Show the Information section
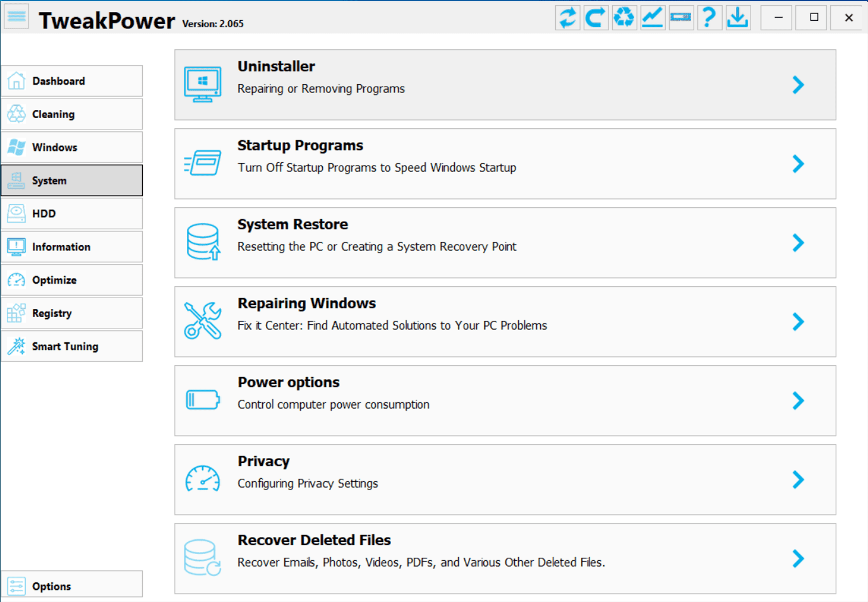 (72, 247)
